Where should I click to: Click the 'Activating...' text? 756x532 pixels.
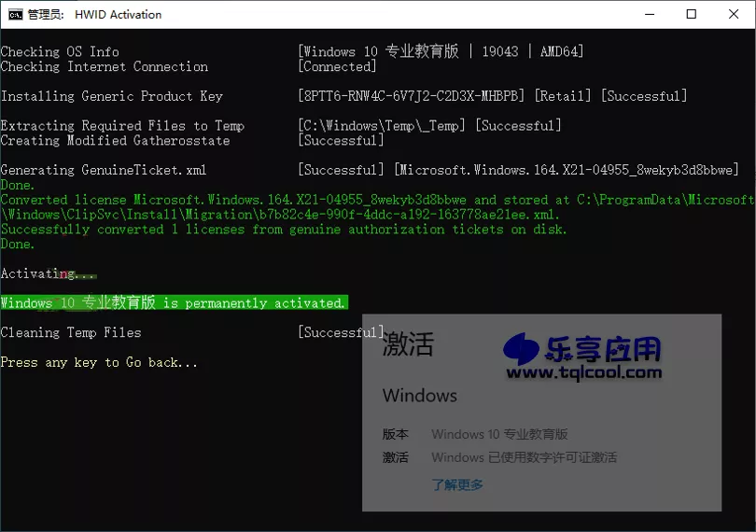(x=48, y=273)
